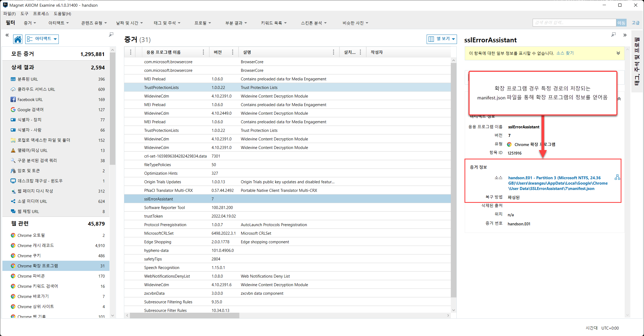Screen dimensions: 644x336
Task: Open the 태그 및 주석 filter dropdown
Action: pos(167,23)
